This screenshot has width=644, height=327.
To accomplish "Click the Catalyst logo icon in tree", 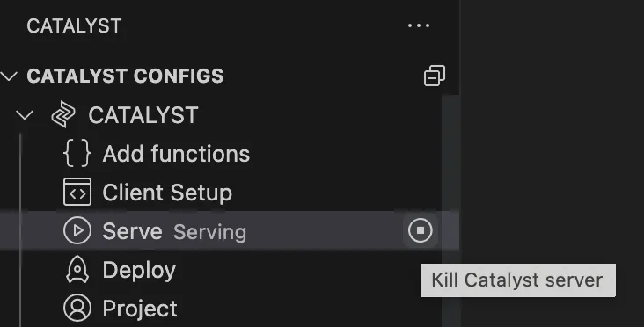I will [63, 114].
